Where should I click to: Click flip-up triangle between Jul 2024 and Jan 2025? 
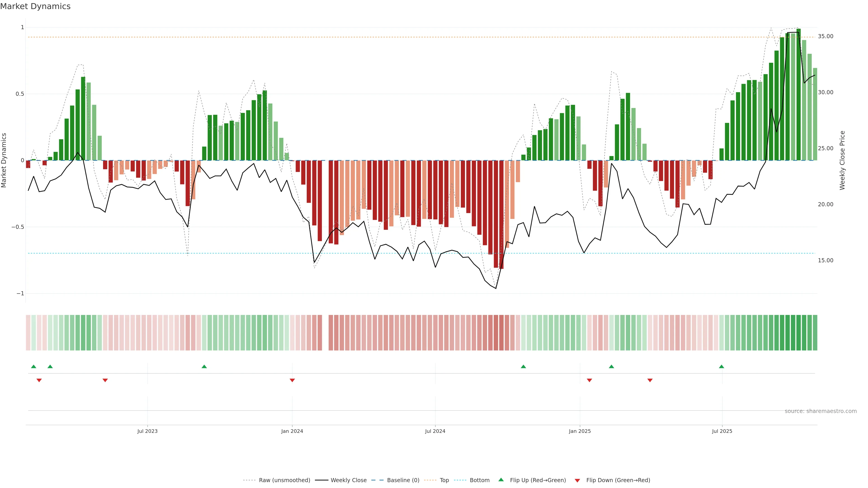pos(523,366)
